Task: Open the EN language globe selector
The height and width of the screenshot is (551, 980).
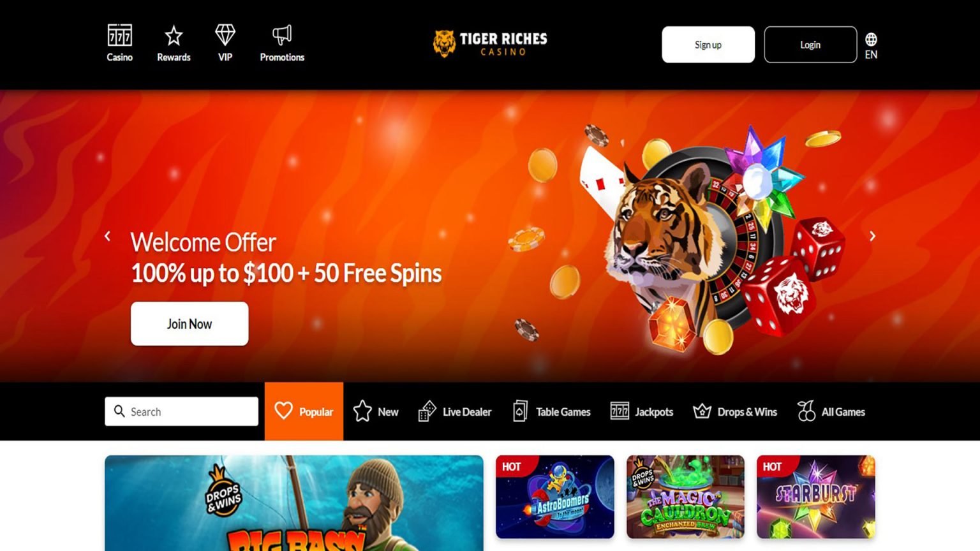Action: pos(871,46)
